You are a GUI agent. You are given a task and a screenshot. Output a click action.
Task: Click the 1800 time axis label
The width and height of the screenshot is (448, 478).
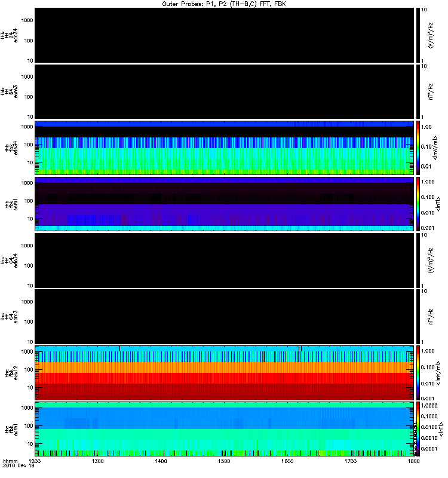[413, 461]
